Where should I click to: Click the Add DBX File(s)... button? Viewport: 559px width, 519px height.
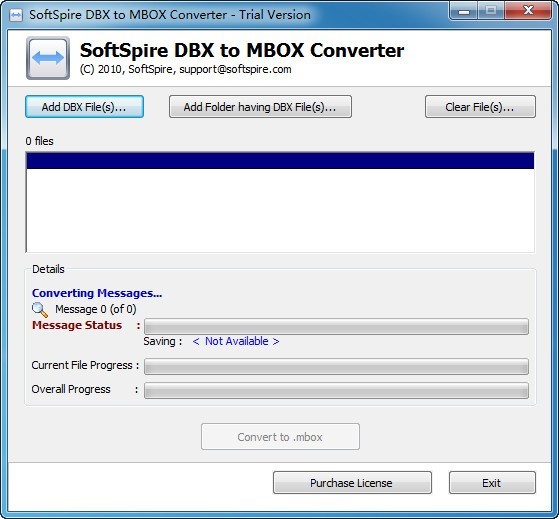[84, 107]
